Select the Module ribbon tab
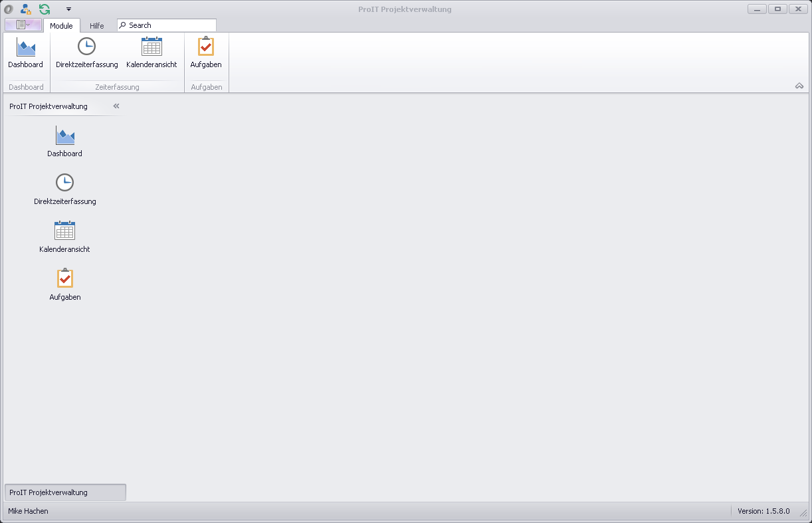Image resolution: width=812 pixels, height=523 pixels. pyautogui.click(x=61, y=26)
